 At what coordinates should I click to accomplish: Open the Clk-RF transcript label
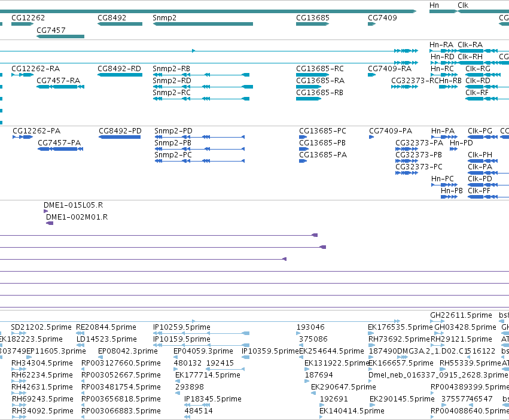477,93
